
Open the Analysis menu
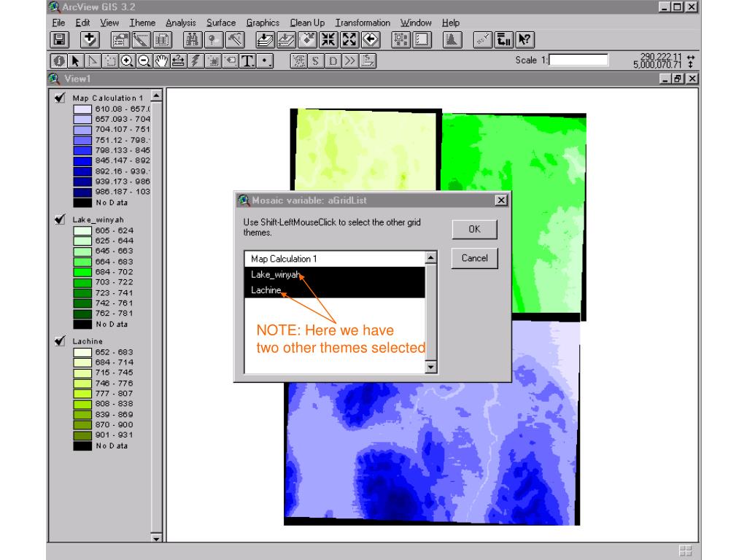pyautogui.click(x=181, y=23)
